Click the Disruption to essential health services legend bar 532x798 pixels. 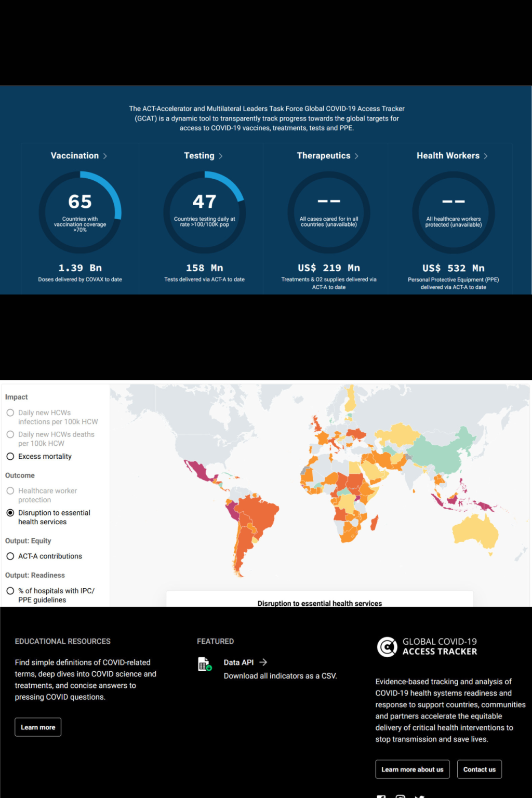point(320,603)
